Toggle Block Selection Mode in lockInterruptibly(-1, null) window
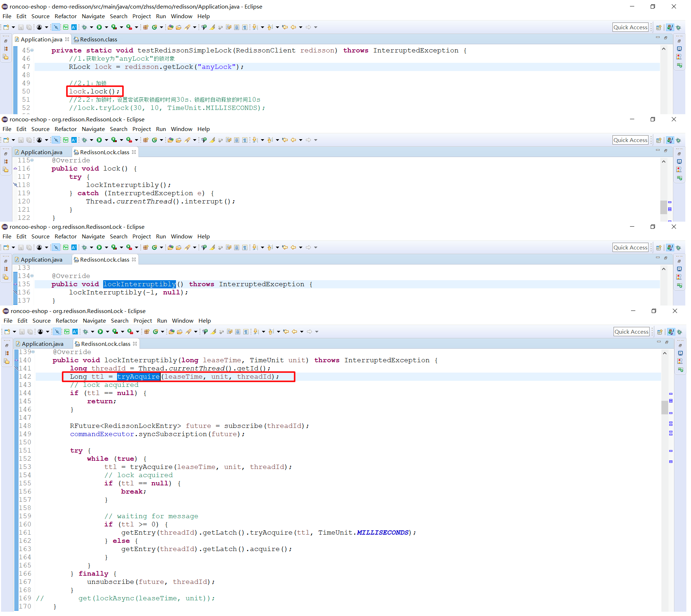This screenshot has width=691, height=616. 237,247
